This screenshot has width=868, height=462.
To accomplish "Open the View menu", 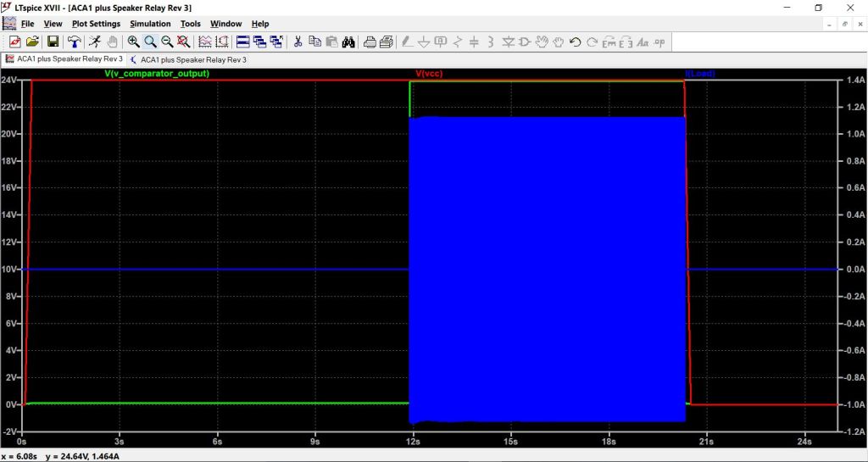I will 53,24.
